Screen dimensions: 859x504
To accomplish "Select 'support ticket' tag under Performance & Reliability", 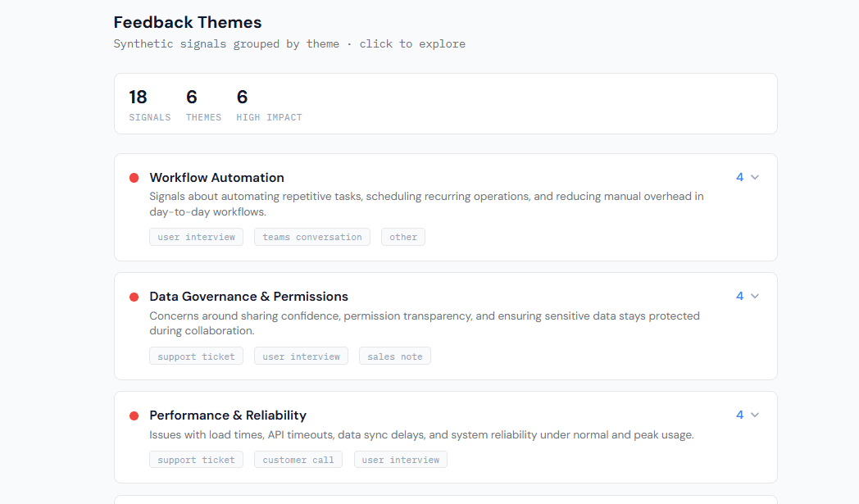I will click(x=196, y=460).
